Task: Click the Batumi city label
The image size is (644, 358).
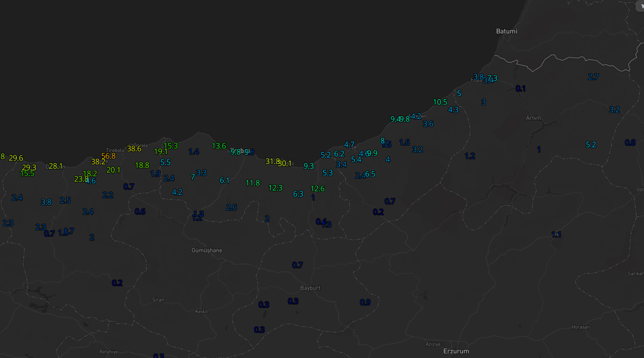Action: coord(506,31)
